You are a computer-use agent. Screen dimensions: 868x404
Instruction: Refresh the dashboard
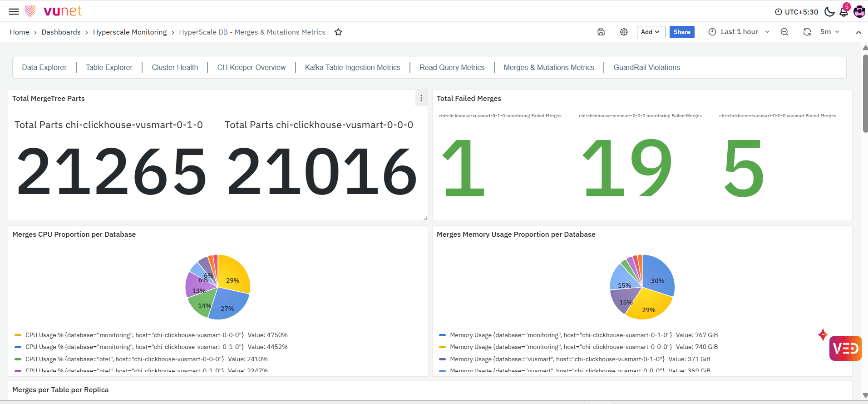[807, 32]
